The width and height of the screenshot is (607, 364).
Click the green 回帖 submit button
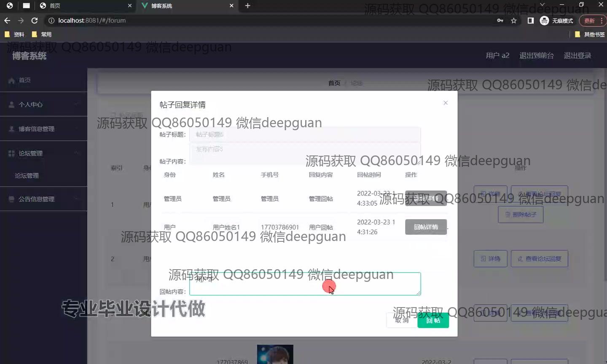click(x=433, y=320)
